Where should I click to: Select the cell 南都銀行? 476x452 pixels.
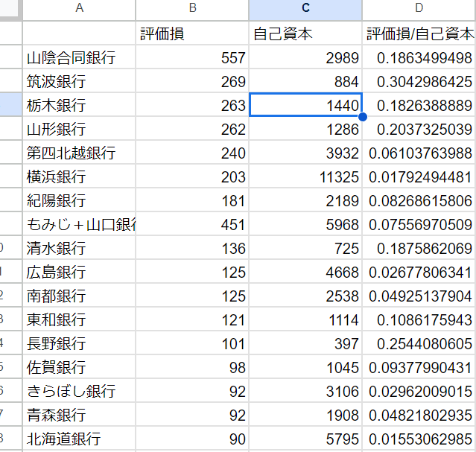pyautogui.click(x=79, y=296)
